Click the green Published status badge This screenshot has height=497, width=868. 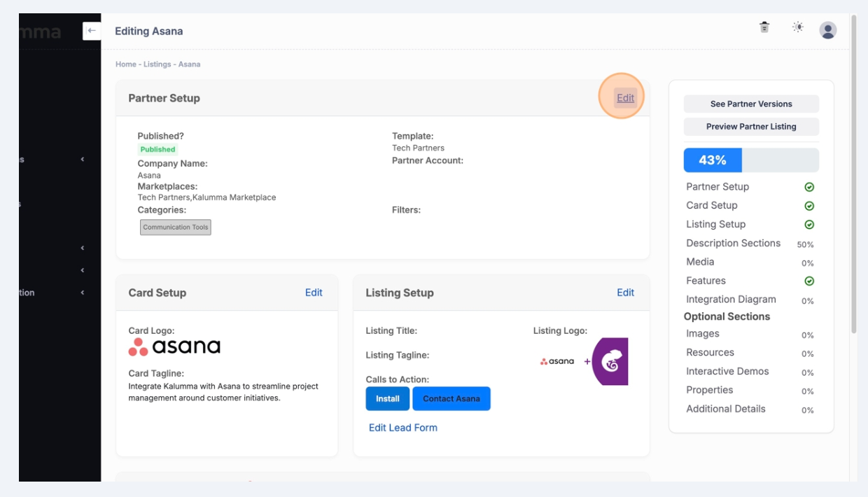click(157, 149)
